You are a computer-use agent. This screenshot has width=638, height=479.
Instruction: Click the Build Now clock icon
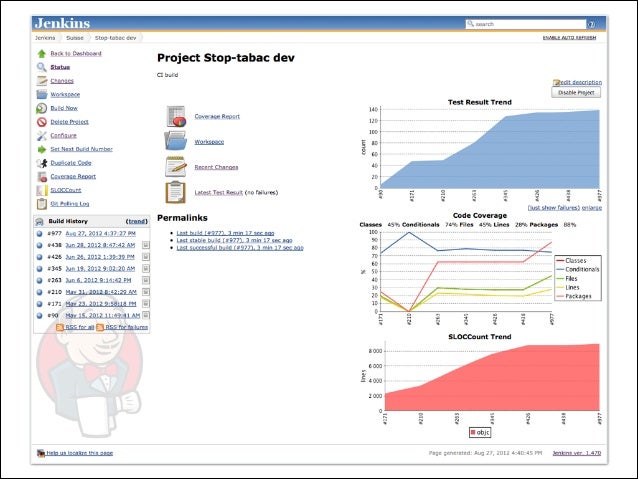(x=42, y=108)
